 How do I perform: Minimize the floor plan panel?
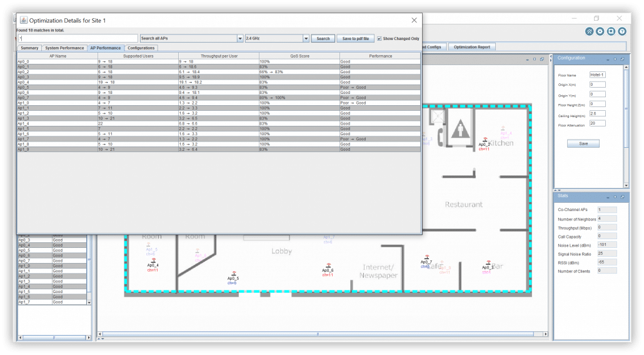click(x=527, y=59)
